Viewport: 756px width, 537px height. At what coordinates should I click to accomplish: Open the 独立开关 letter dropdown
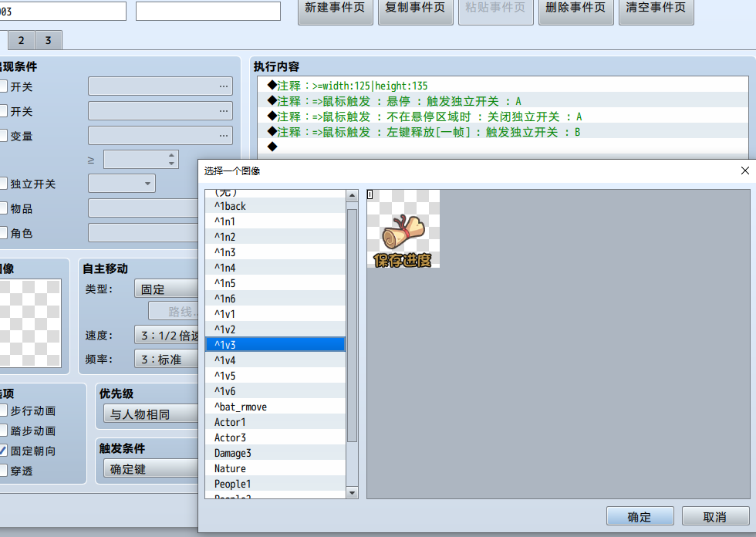tap(122, 183)
